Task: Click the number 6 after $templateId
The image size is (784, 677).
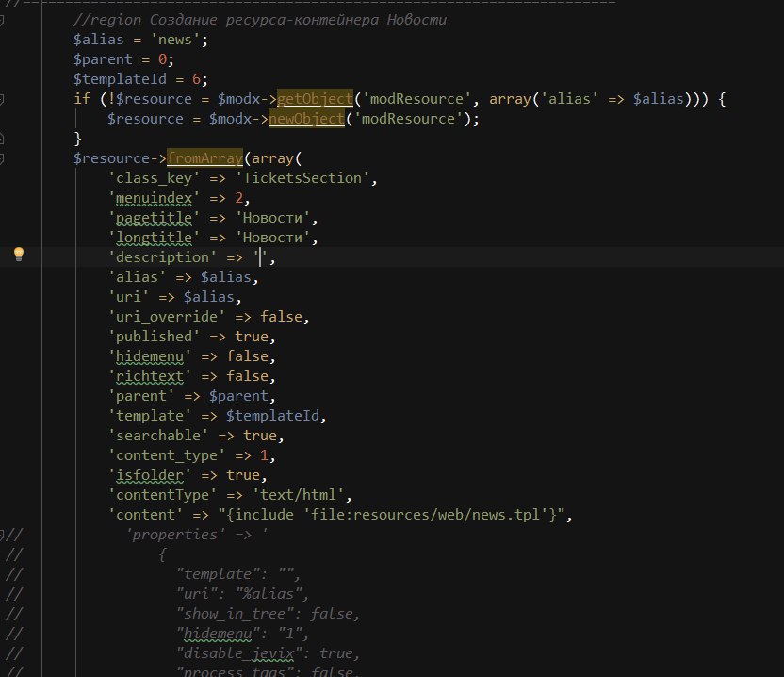Action: pyautogui.click(x=197, y=79)
